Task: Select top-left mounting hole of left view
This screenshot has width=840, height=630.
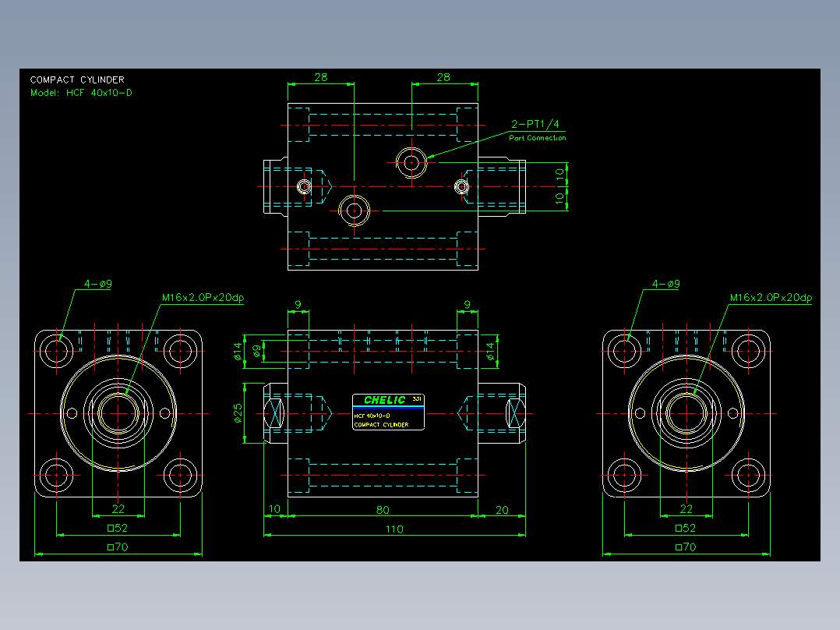Action: click(56, 351)
